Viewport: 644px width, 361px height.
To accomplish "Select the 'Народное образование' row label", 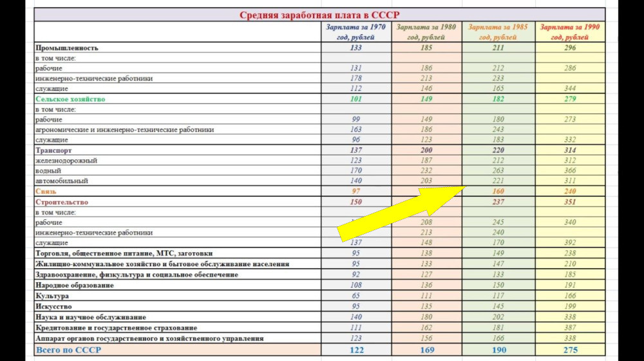I will [74, 286].
